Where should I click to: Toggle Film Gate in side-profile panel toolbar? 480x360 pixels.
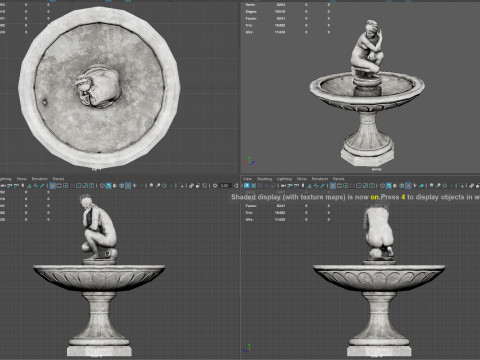click(x=59, y=186)
